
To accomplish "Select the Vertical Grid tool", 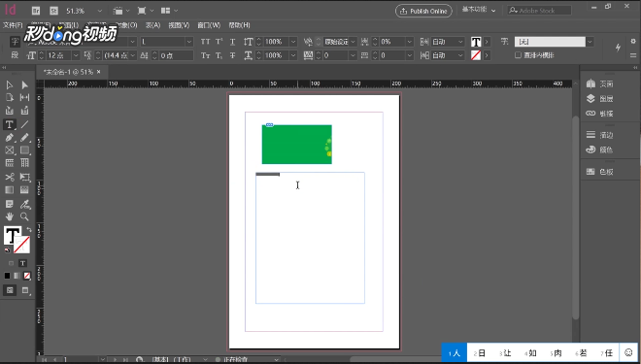I will 24,163.
